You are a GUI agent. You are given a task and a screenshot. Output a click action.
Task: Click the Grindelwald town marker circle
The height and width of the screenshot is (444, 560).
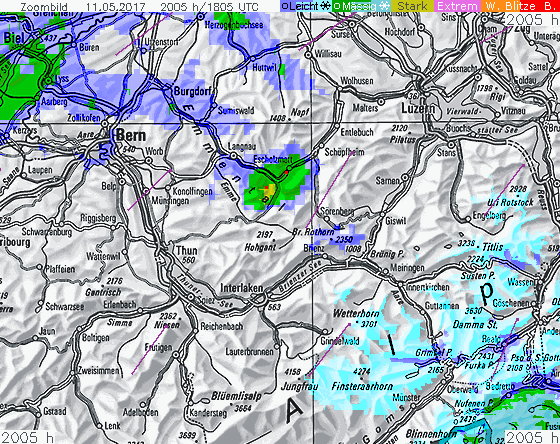coord(325,331)
